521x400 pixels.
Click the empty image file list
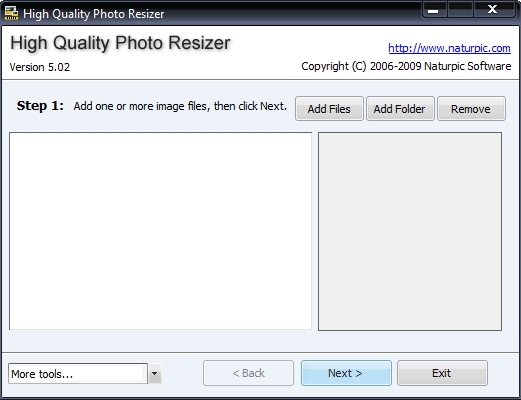tap(160, 231)
